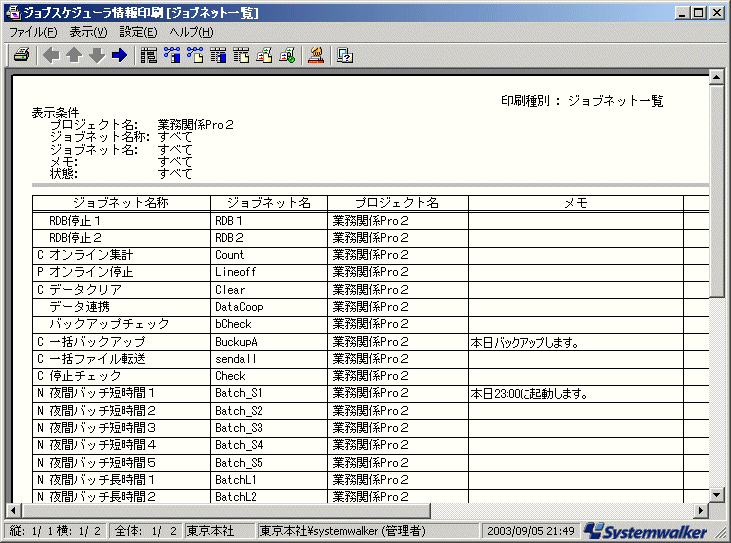Screen dimensions: 731x543
Task: Click the オンライン停止 row name
Action: [91, 272]
